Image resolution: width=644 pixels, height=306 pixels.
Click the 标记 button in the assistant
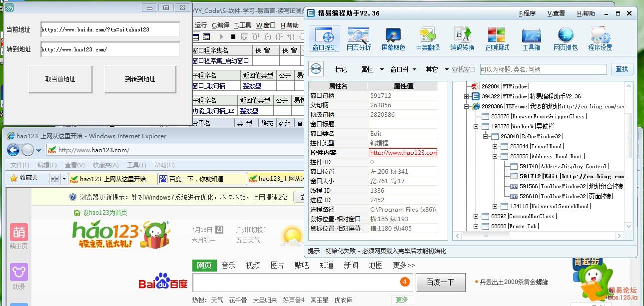pos(341,69)
